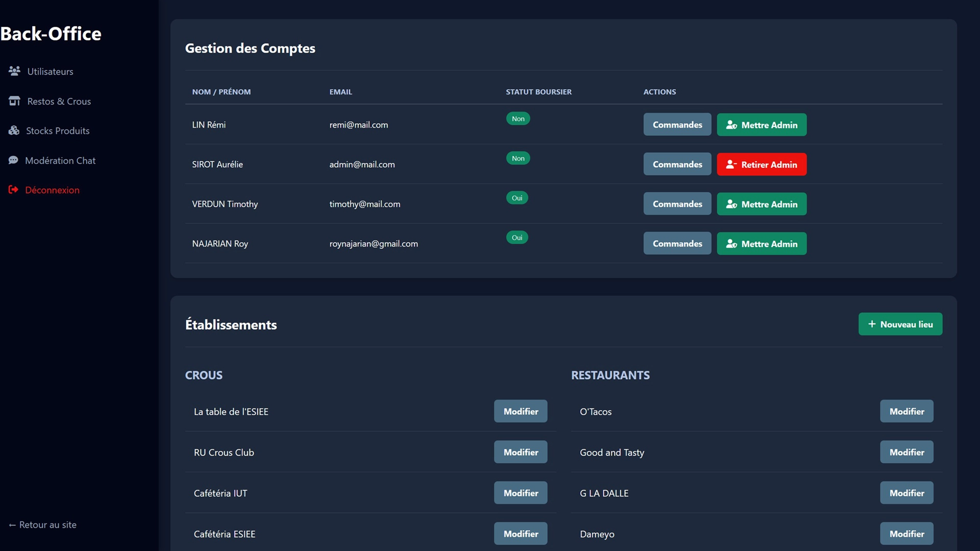Click the STATUT BOURSIER column header
Viewport: 980px width, 551px height.
pyautogui.click(x=538, y=92)
